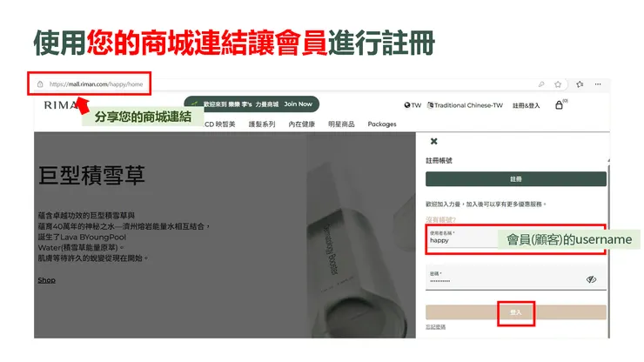Click the 登入 login button
Image resolution: width=644 pixels, height=362 pixels.
[516, 312]
